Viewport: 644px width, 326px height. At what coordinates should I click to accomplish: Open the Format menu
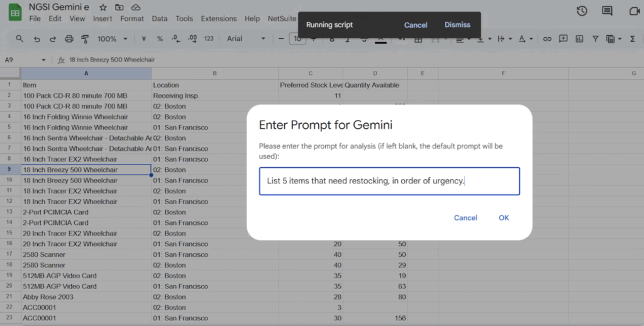coord(132,18)
